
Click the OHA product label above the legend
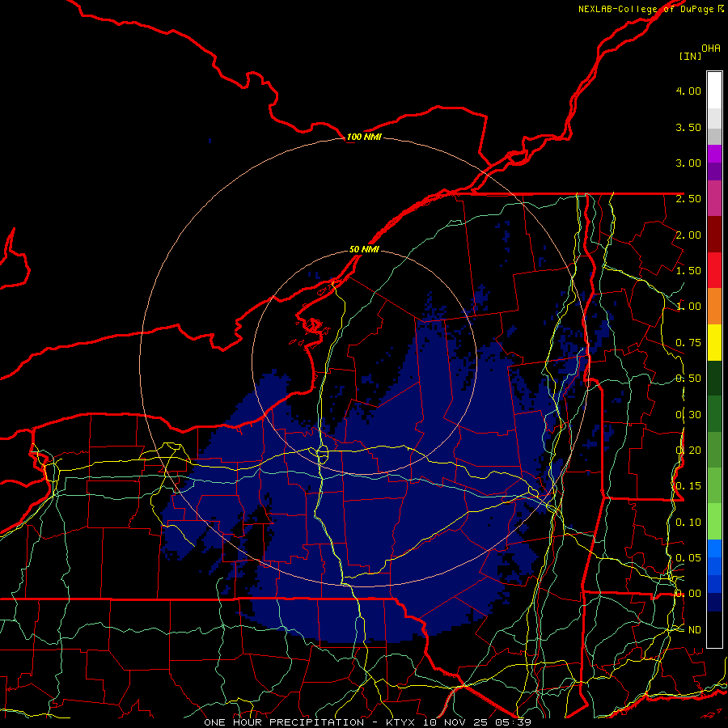coord(711,48)
